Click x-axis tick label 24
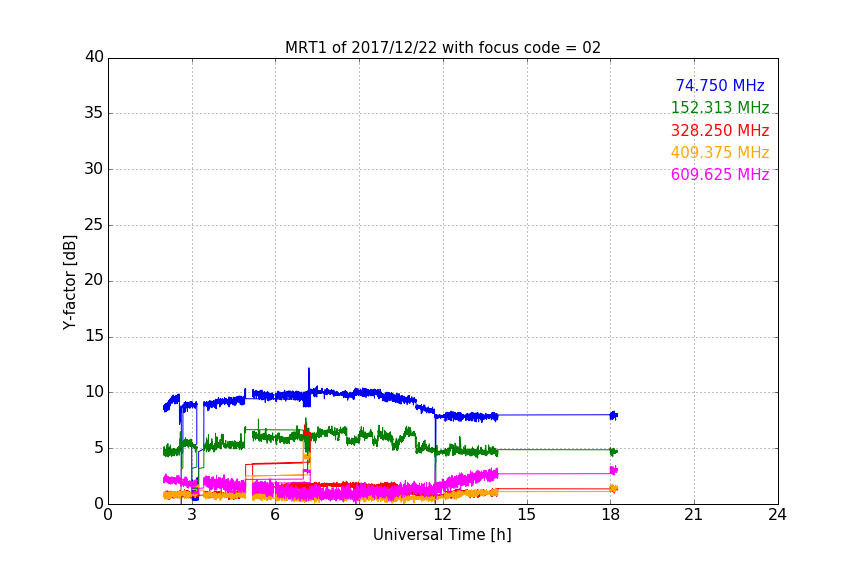 (777, 515)
